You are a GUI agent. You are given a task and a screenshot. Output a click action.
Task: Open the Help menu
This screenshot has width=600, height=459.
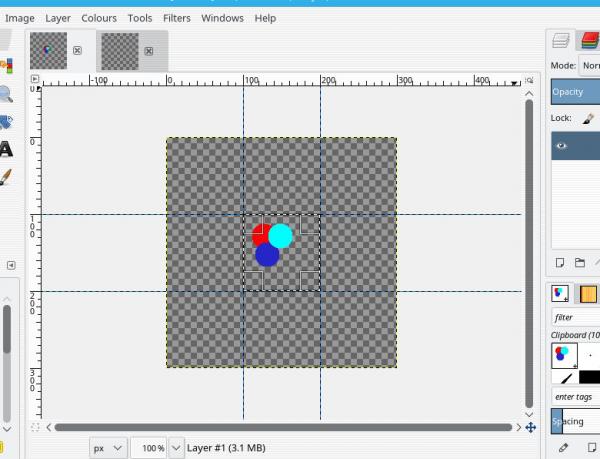click(x=265, y=18)
